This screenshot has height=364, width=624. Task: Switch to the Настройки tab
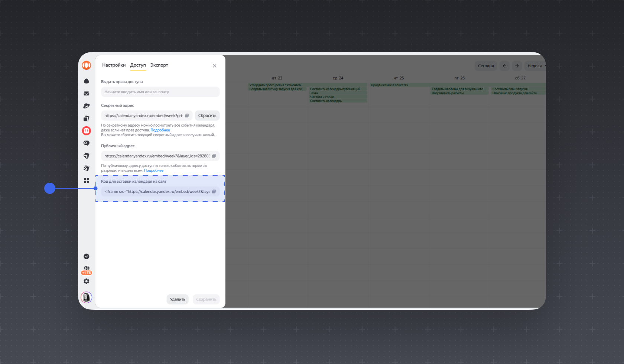[x=114, y=65]
